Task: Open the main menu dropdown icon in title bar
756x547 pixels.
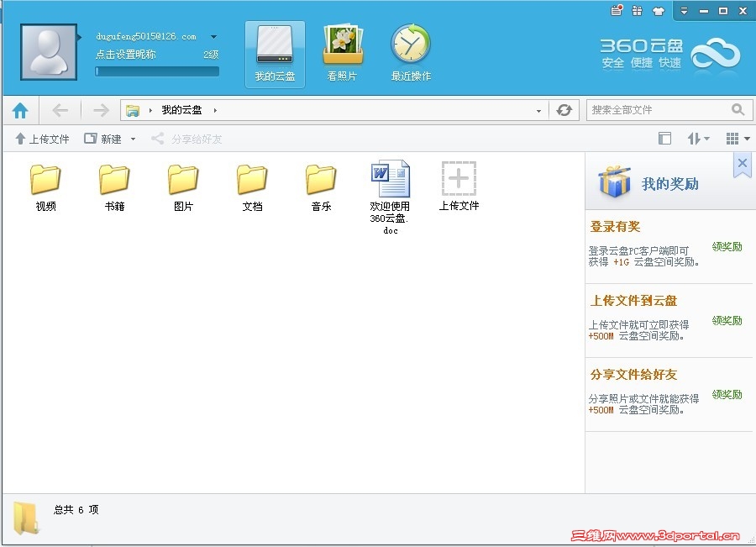Action: point(684,11)
